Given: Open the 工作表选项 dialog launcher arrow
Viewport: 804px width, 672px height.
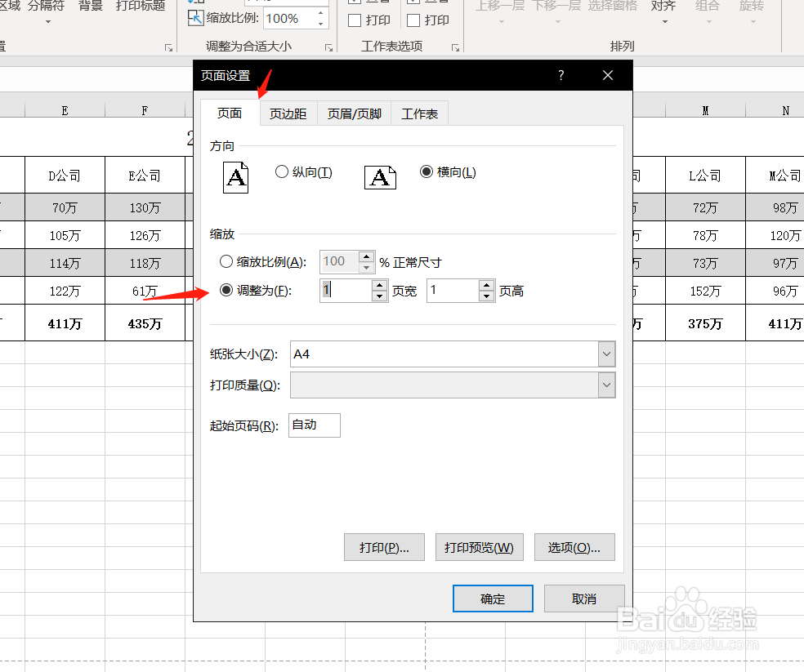Looking at the screenshot, I should pos(456,47).
